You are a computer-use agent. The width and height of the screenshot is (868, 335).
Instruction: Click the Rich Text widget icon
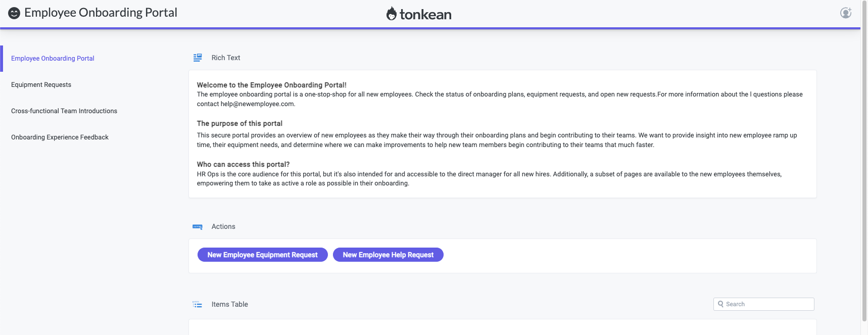198,58
